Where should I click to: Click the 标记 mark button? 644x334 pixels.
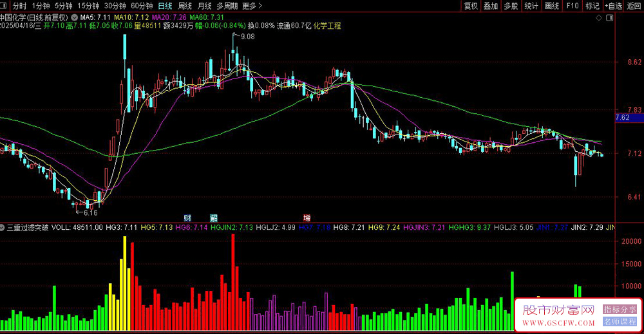point(592,6)
